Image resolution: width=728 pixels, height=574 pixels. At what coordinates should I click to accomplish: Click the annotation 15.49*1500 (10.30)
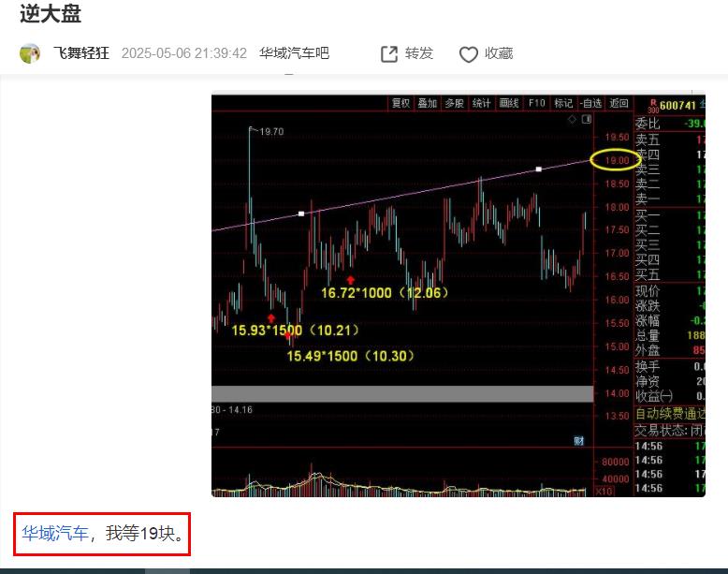(x=351, y=357)
